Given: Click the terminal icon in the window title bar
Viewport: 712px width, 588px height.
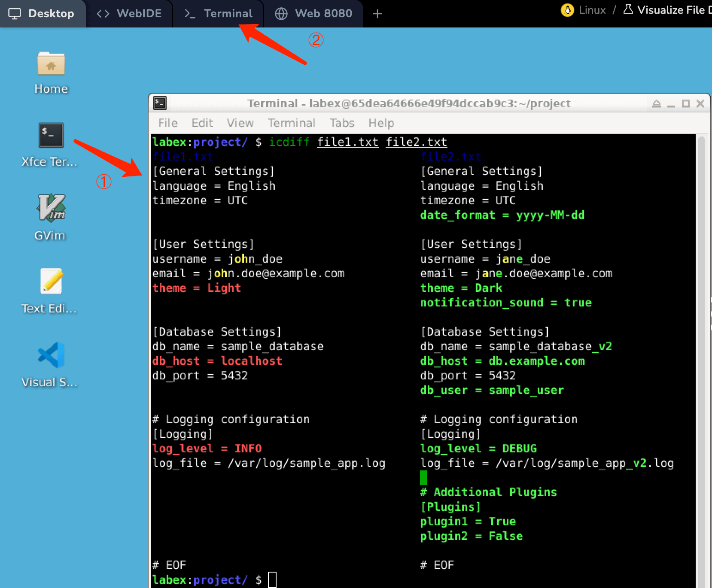Looking at the screenshot, I should 160,103.
